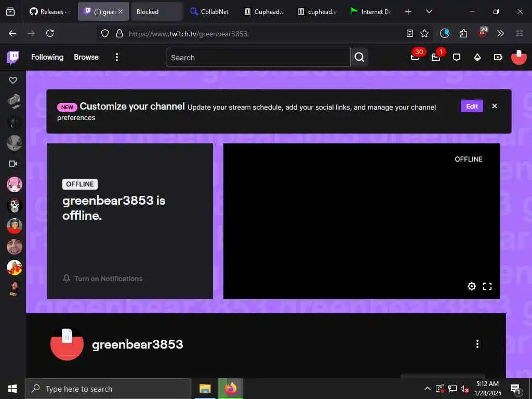Open the pink-haired avatar channel in sidebar
The width and height of the screenshot is (532, 399).
[15, 184]
